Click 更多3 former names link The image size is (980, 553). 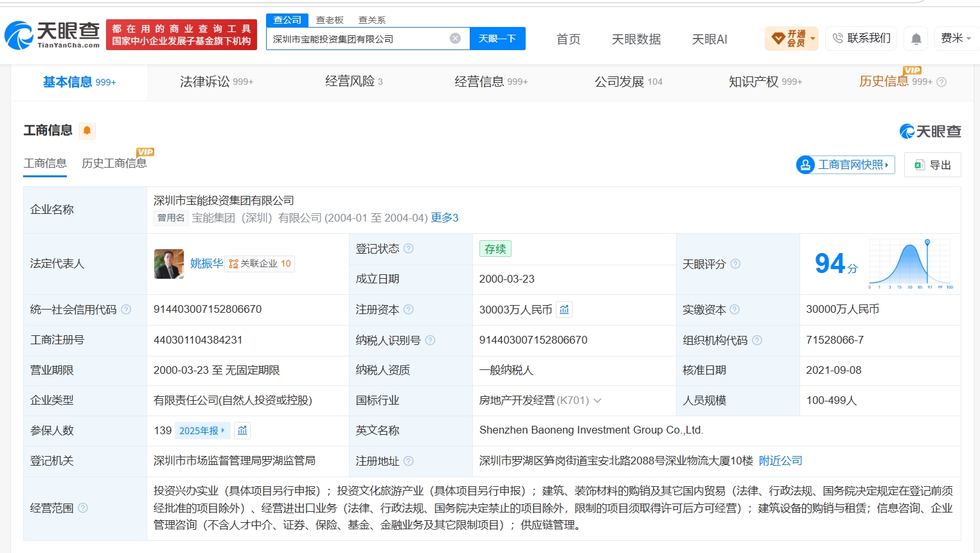pos(445,218)
